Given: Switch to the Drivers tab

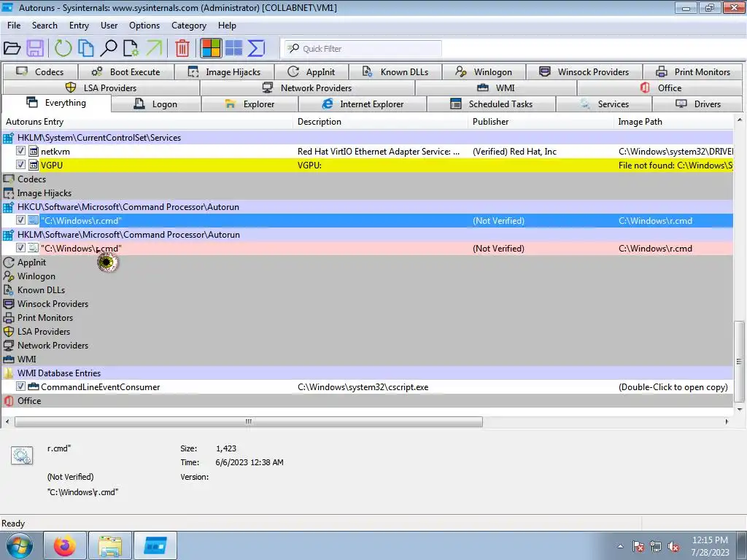Looking at the screenshot, I should [698, 104].
